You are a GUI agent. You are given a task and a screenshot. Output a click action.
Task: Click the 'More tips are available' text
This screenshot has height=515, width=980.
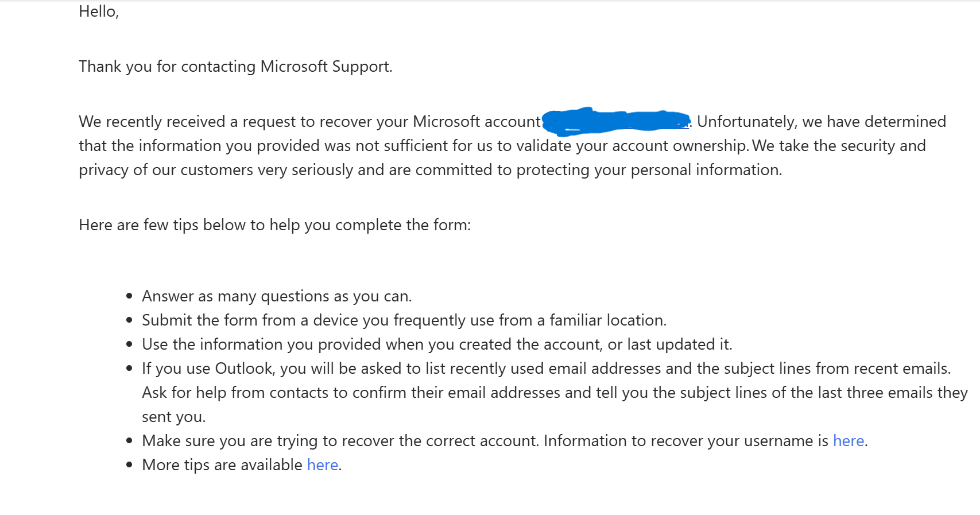(222, 465)
